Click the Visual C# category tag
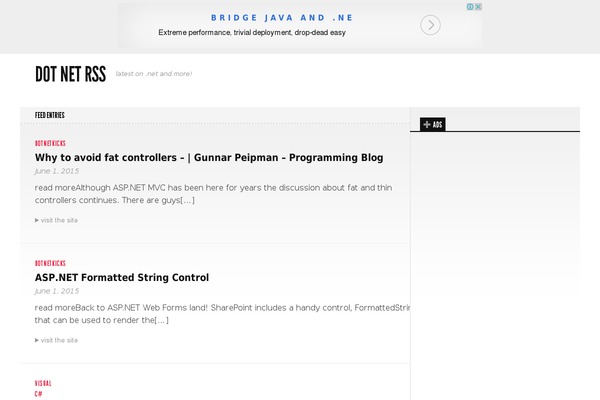The height and width of the screenshot is (400, 600). [x=43, y=389]
